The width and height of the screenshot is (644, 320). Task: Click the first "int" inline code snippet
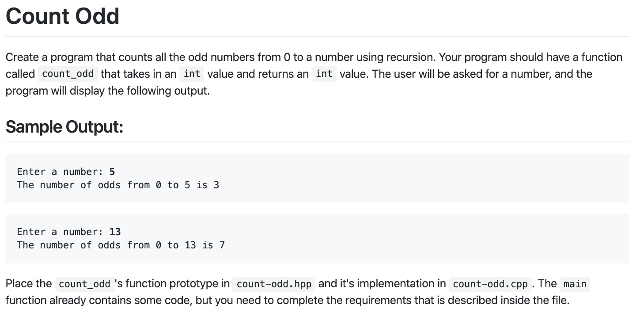pos(192,74)
